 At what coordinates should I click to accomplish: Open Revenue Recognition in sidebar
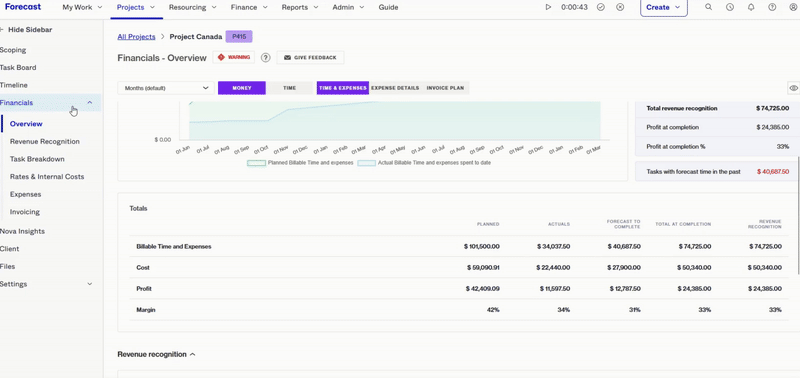point(45,141)
